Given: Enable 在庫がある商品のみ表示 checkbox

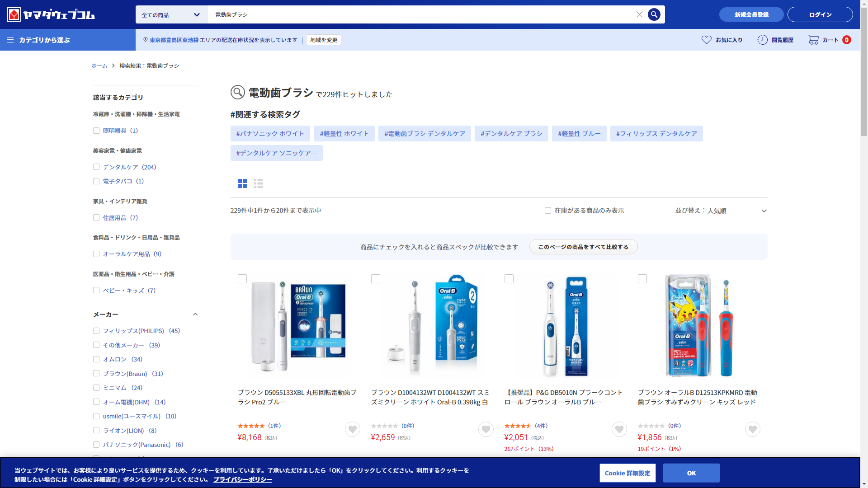Looking at the screenshot, I should click(548, 211).
